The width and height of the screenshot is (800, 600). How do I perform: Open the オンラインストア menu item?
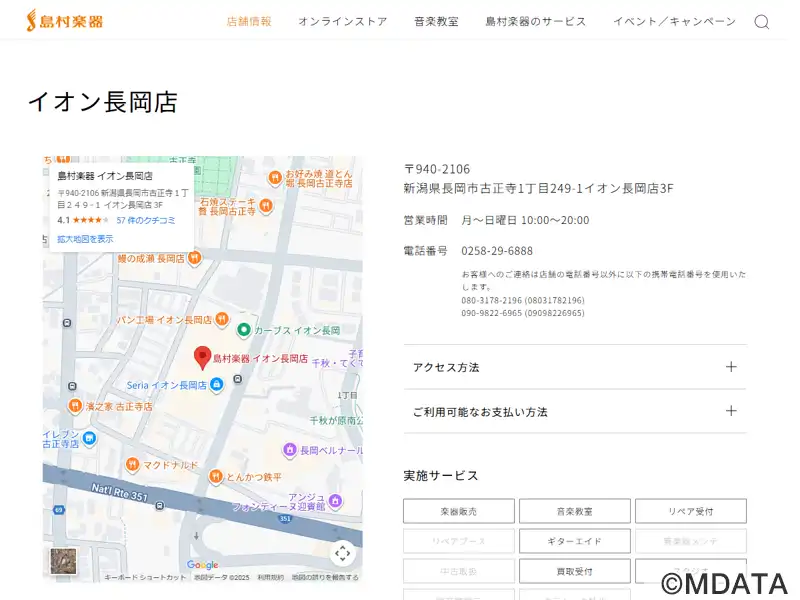(342, 21)
